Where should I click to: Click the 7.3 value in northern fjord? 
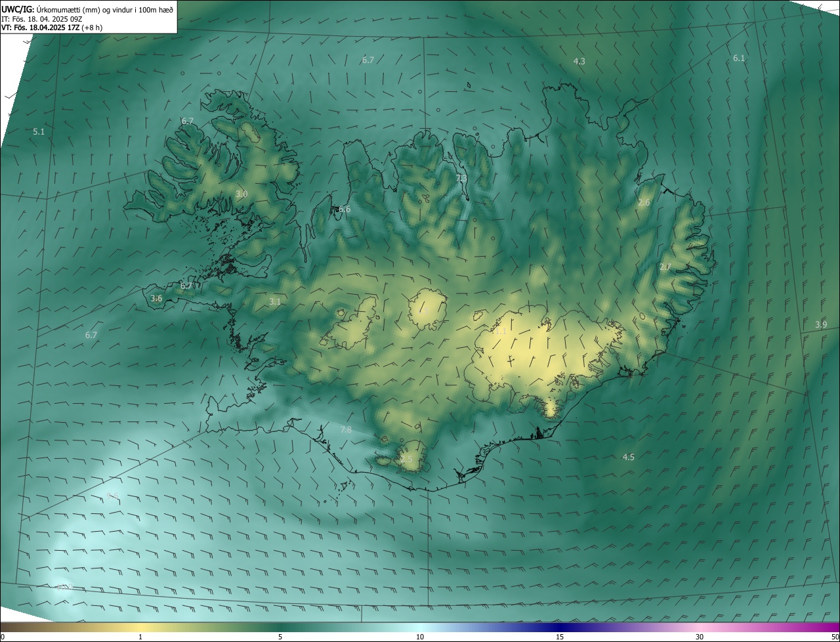click(x=461, y=179)
